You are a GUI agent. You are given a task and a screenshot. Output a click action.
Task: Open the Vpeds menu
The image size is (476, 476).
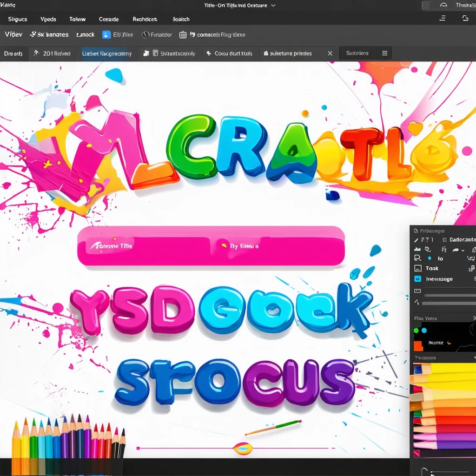[x=48, y=19]
